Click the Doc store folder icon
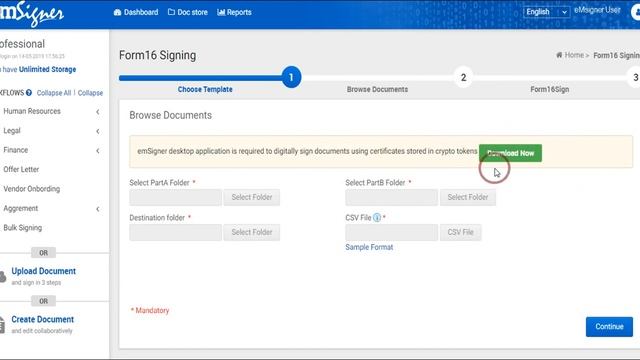 tap(171, 12)
